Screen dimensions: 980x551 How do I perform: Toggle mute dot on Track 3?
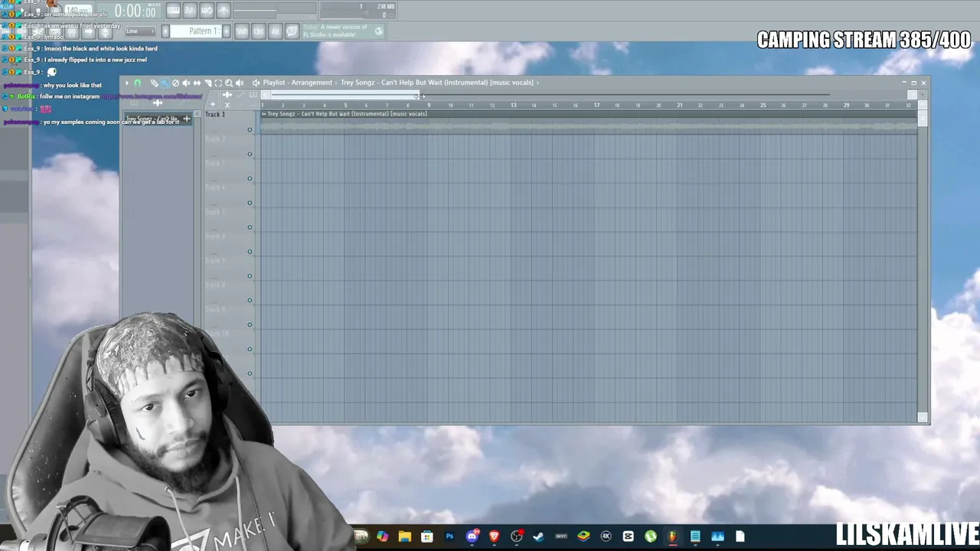(x=250, y=178)
